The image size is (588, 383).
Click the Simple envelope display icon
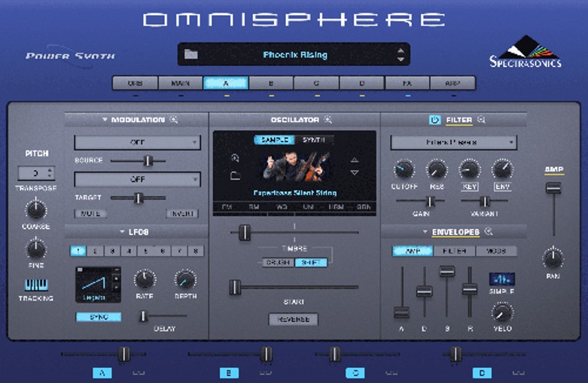click(x=501, y=279)
